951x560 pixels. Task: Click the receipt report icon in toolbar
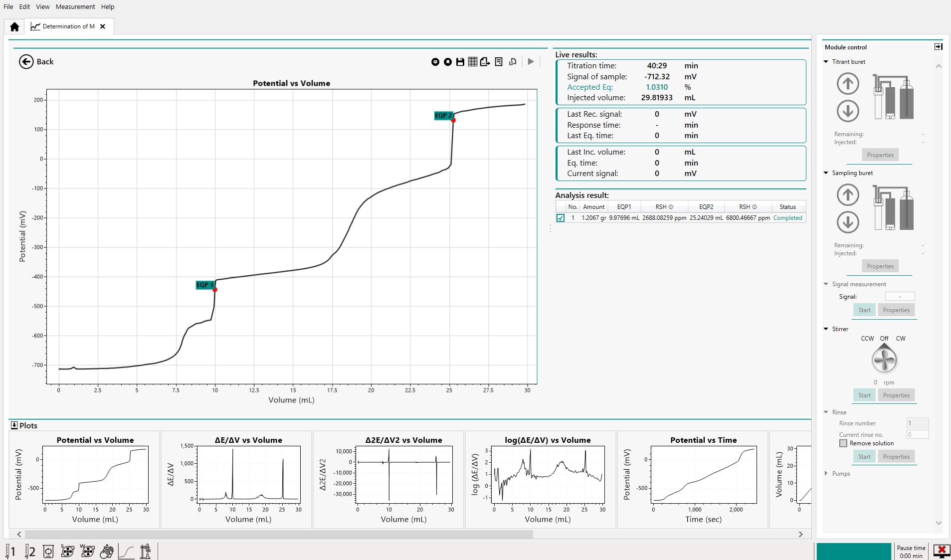coord(499,62)
